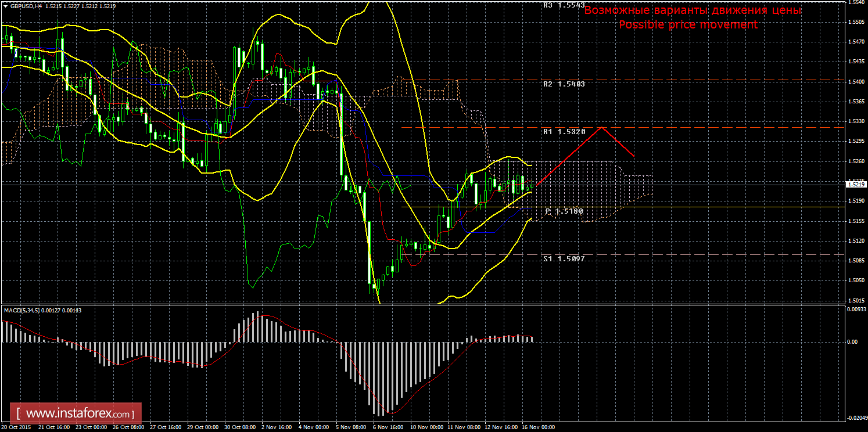Click the 16 Nov 00:00 time label
Screen dimensions: 868x432
[539, 427]
